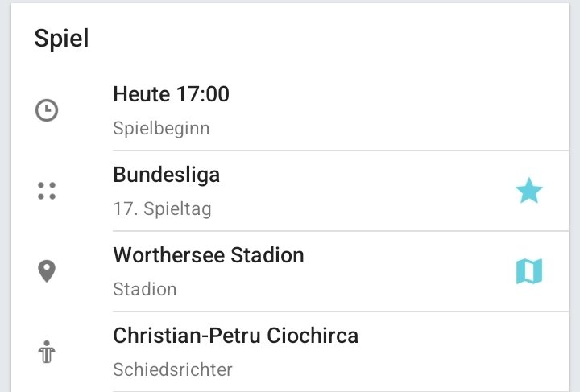This screenshot has width=580, height=392.
Task: Click the gray margin left of card
Action: coord(5,196)
